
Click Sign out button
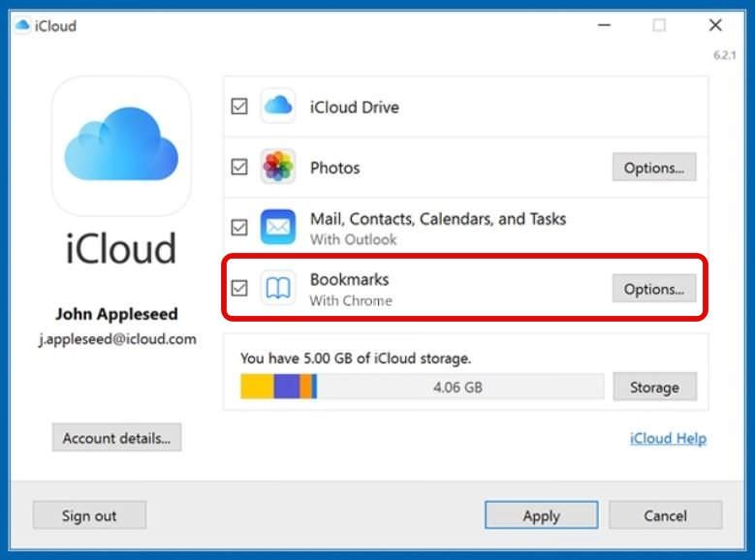point(89,515)
